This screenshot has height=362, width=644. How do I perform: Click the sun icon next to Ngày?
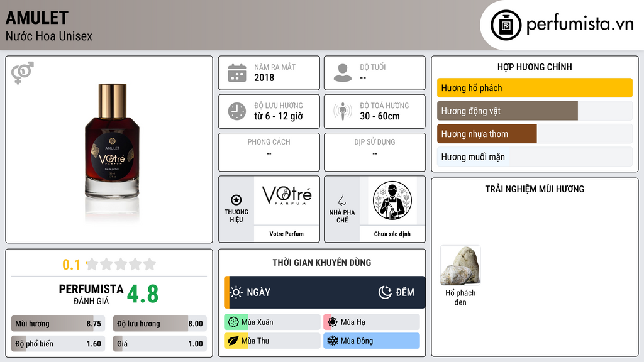[x=236, y=292]
